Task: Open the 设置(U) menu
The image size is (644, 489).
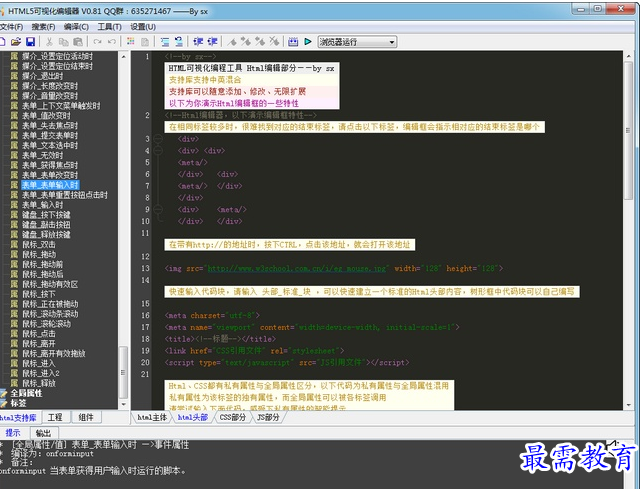Action: click(x=143, y=27)
